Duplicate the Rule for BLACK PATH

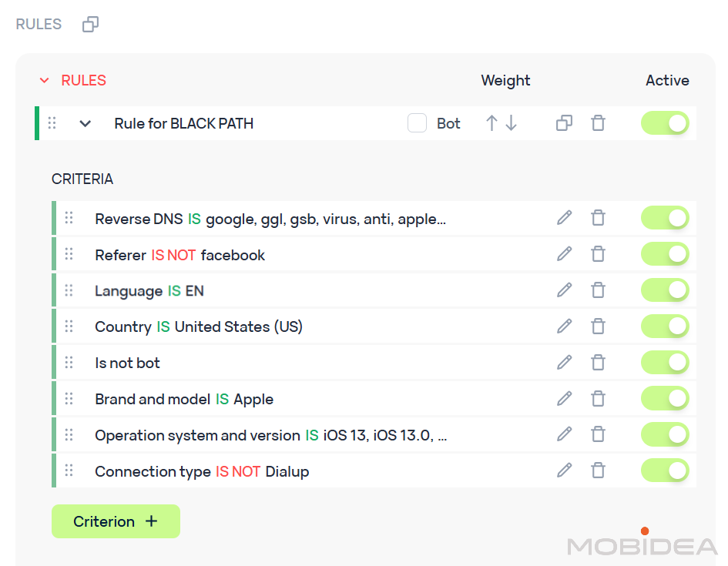click(564, 123)
